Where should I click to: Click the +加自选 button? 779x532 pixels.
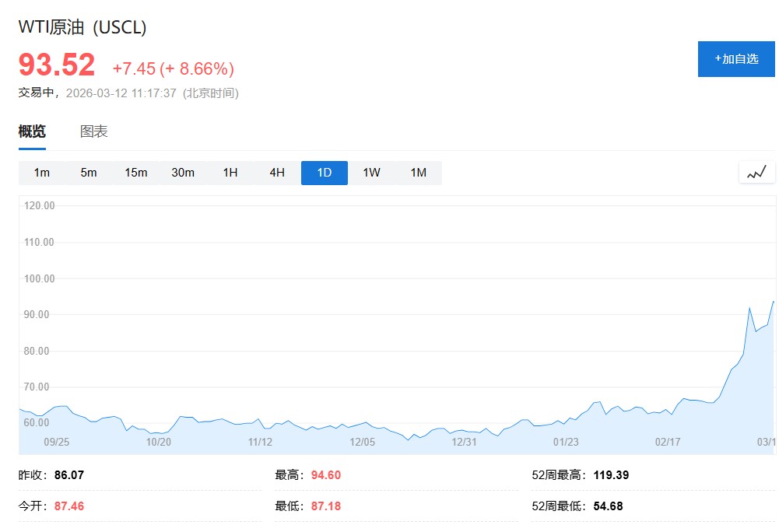736,58
